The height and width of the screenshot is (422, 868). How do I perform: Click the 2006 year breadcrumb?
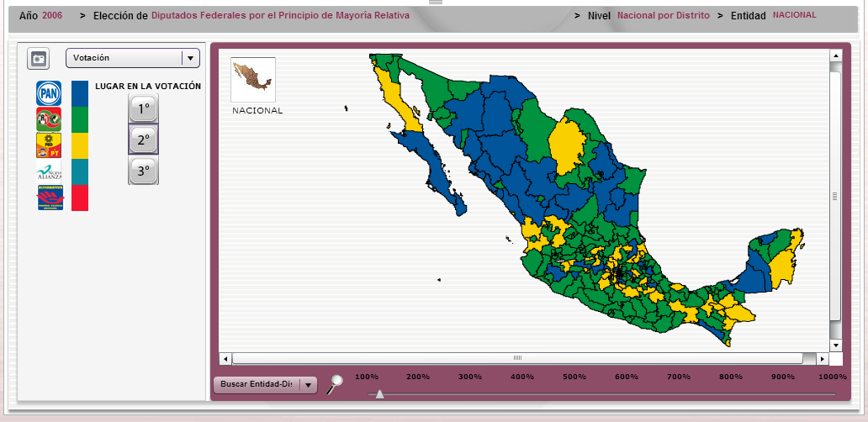(52, 15)
